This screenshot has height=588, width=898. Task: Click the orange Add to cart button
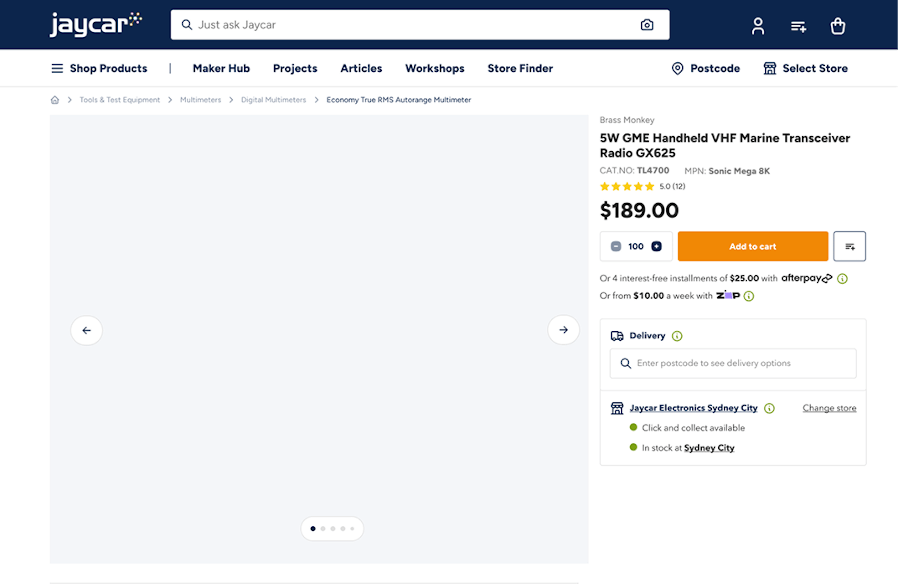point(752,246)
